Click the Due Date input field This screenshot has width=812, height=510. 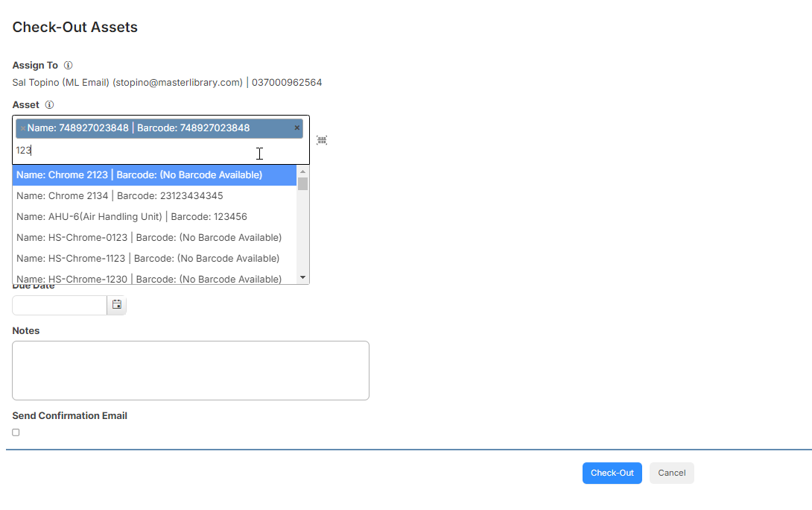click(60, 305)
